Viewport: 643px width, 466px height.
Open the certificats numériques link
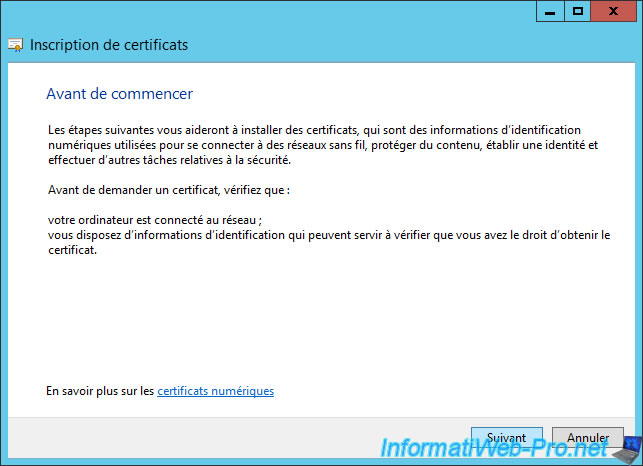click(x=215, y=391)
